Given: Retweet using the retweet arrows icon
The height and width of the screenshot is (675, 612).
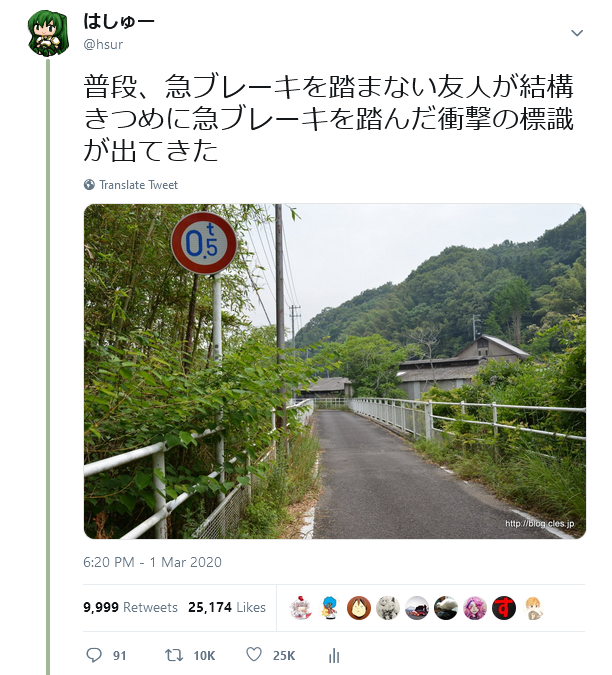Looking at the screenshot, I should coord(174,655).
